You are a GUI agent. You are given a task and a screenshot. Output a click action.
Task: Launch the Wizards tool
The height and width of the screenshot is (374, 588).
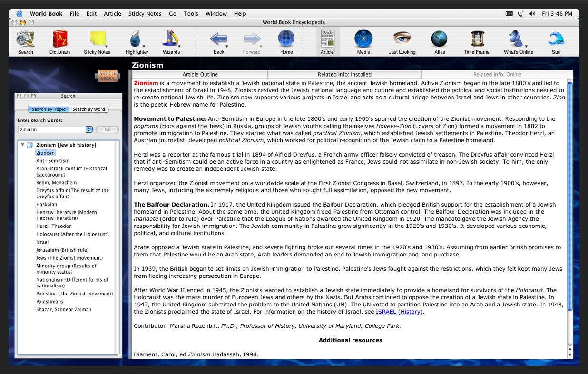tap(171, 42)
